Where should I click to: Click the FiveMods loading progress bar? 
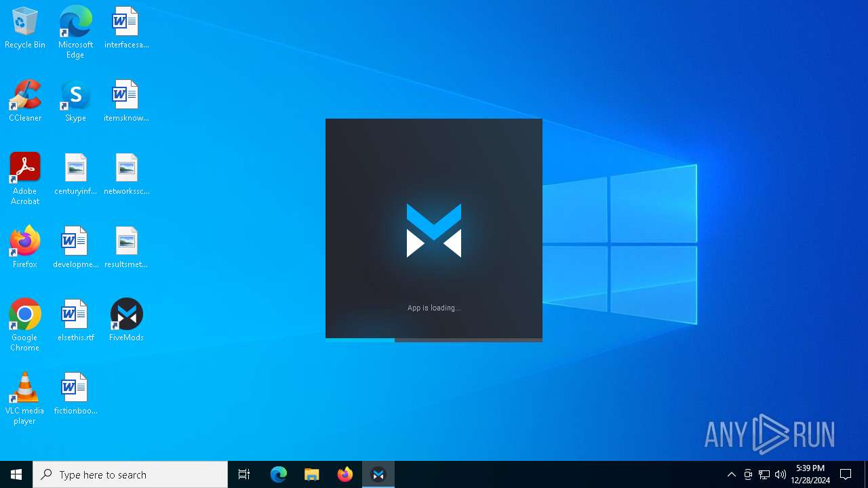[x=434, y=340]
